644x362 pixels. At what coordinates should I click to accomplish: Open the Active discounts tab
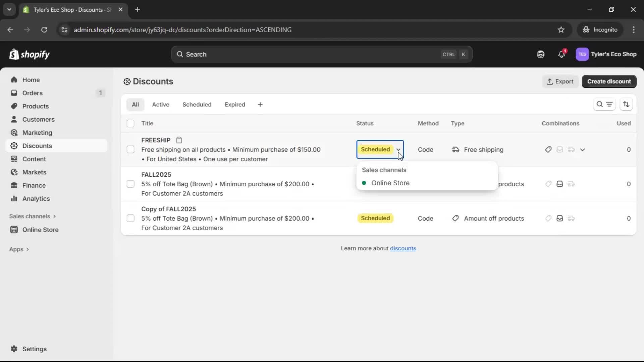(x=161, y=104)
